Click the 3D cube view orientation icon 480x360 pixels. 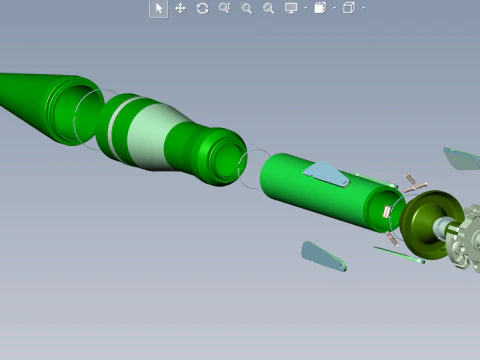[x=349, y=8]
